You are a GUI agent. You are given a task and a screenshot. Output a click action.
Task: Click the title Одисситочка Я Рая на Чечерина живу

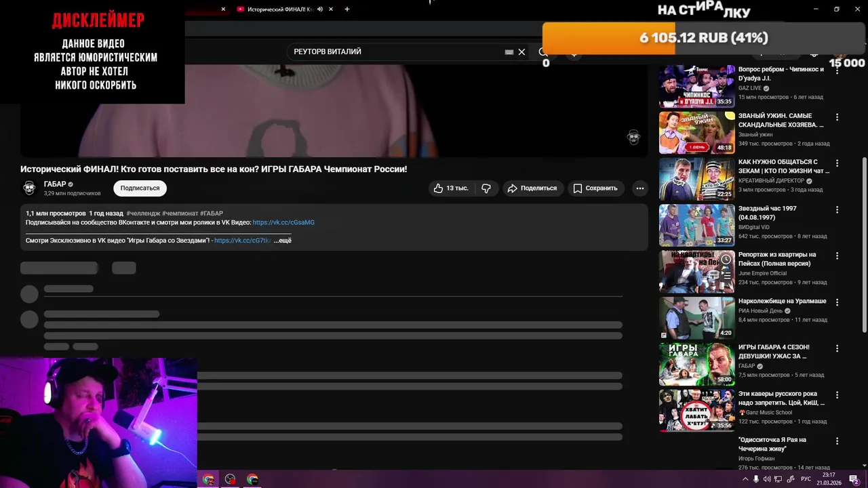click(x=772, y=444)
